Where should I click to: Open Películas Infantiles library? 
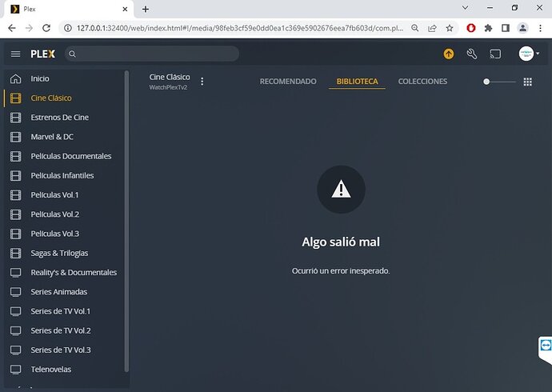(x=62, y=175)
